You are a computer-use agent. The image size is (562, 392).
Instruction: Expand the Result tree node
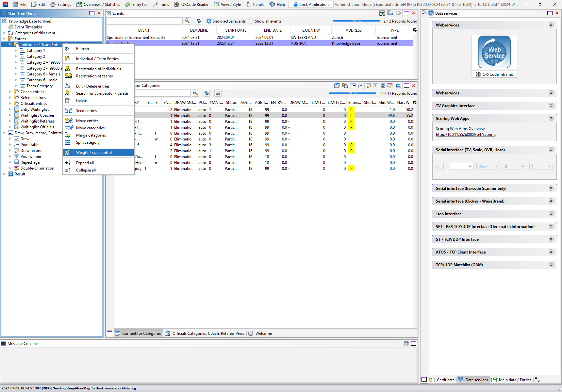[x=4, y=174]
